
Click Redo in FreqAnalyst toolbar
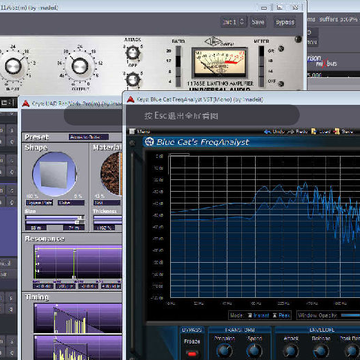pos(298,131)
